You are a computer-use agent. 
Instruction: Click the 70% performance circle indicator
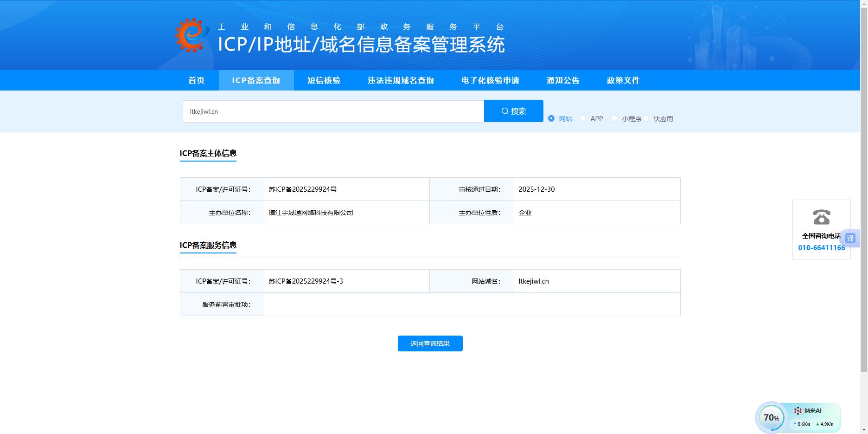pos(771,417)
